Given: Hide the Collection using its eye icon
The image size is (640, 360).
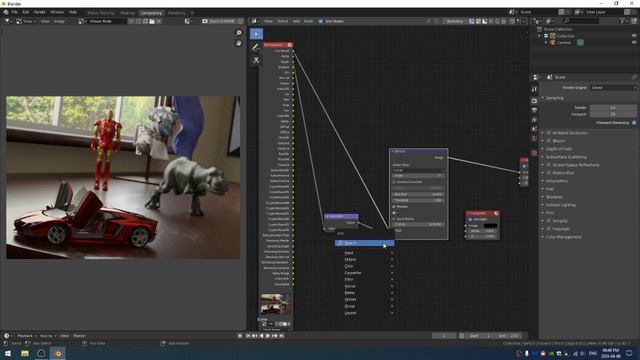Looking at the screenshot, I should 634,36.
